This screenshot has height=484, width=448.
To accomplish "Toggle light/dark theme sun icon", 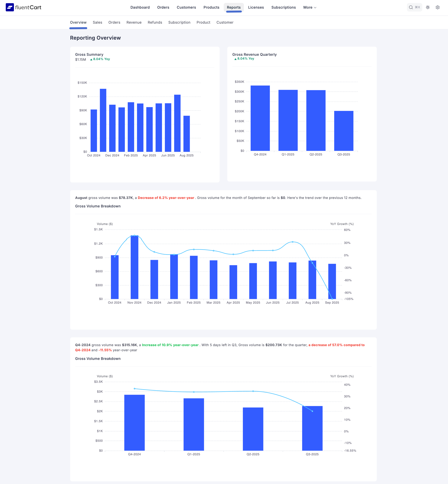I will (428, 7).
